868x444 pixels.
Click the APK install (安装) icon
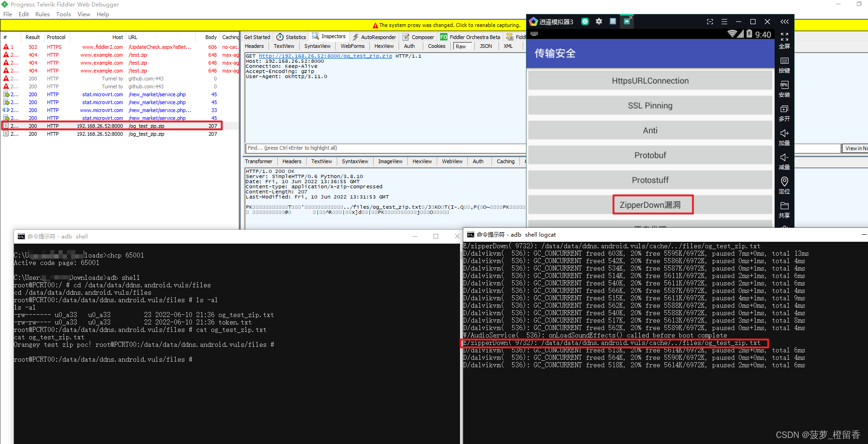click(784, 89)
